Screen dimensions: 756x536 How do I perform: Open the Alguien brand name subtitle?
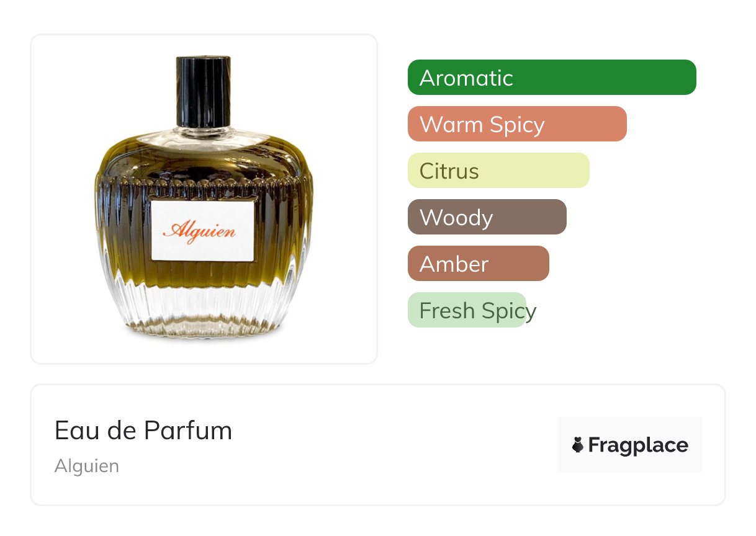[x=87, y=466]
